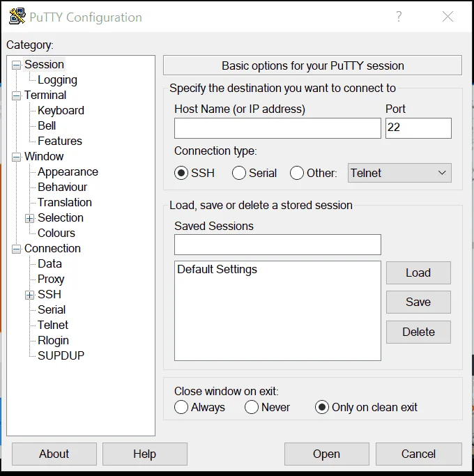Open the Behaviour settings category
This screenshot has width=474, height=476.
[62, 187]
